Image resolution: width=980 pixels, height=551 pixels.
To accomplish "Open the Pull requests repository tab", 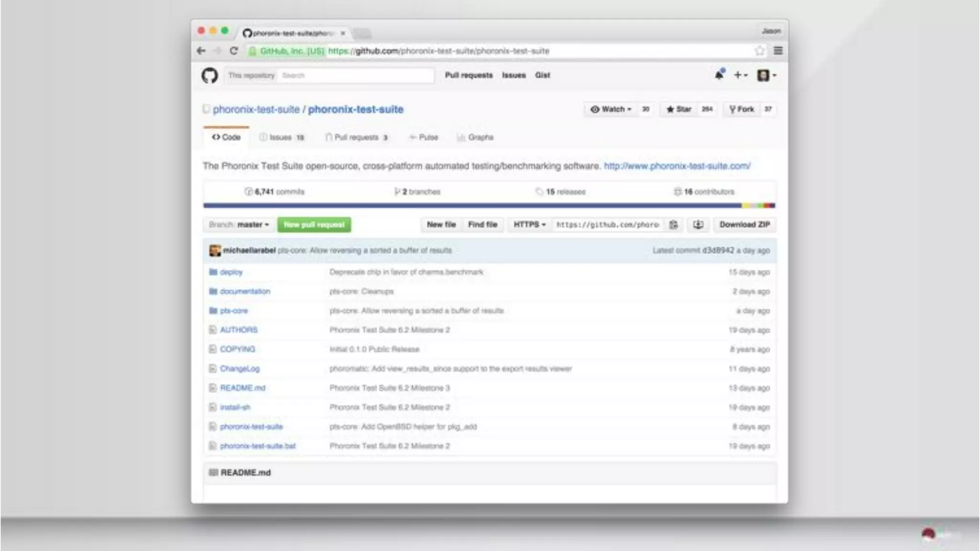I will click(x=356, y=137).
